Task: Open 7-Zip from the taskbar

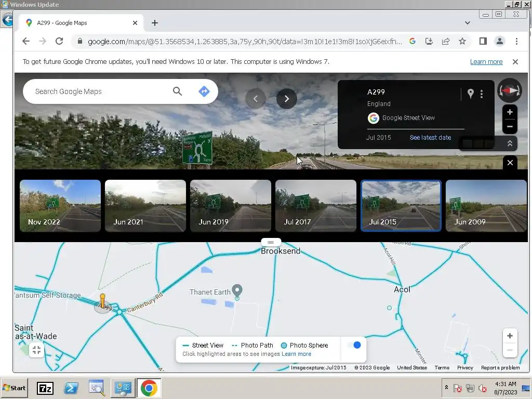Action: coord(45,388)
